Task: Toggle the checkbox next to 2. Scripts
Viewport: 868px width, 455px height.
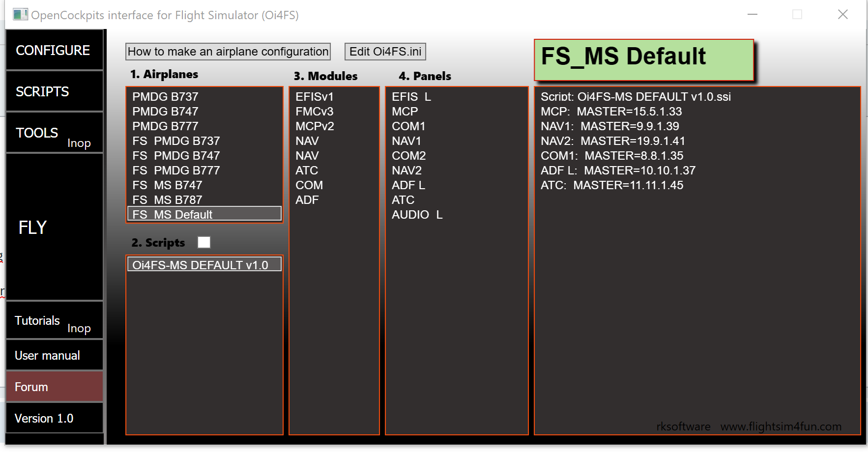Action: point(203,242)
